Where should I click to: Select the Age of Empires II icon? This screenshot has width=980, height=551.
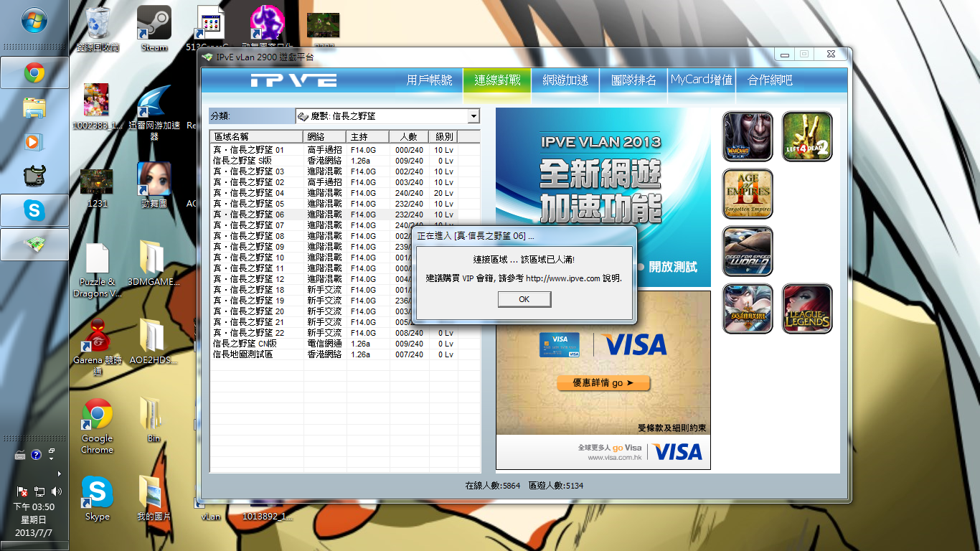748,194
